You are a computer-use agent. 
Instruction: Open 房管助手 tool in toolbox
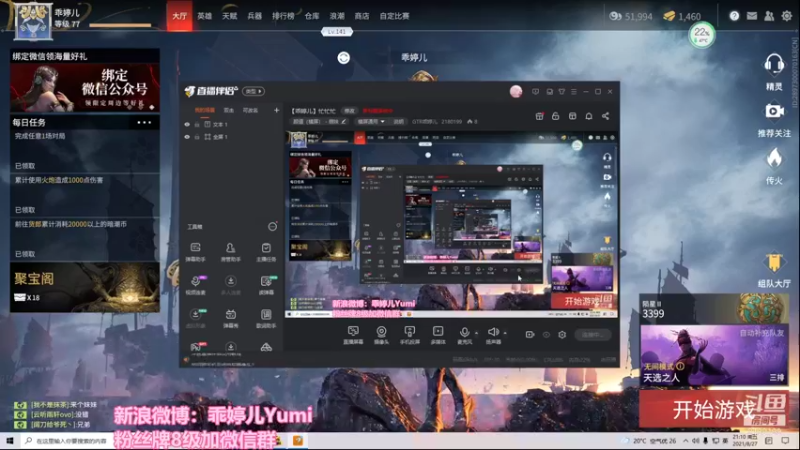231,252
